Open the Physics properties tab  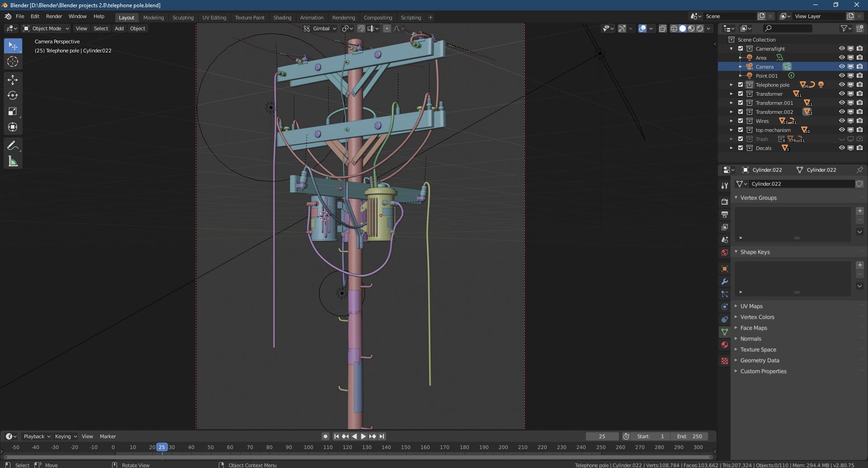725,307
